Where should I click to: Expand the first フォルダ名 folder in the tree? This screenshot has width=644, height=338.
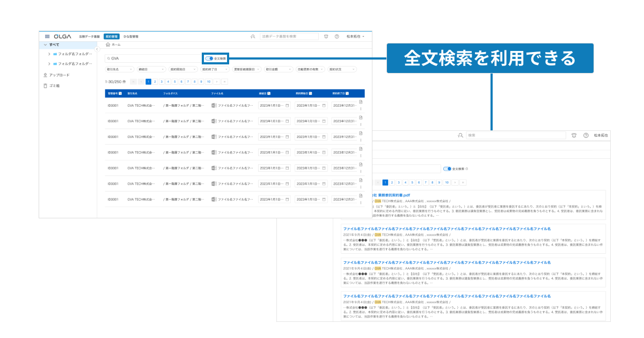[x=49, y=54]
